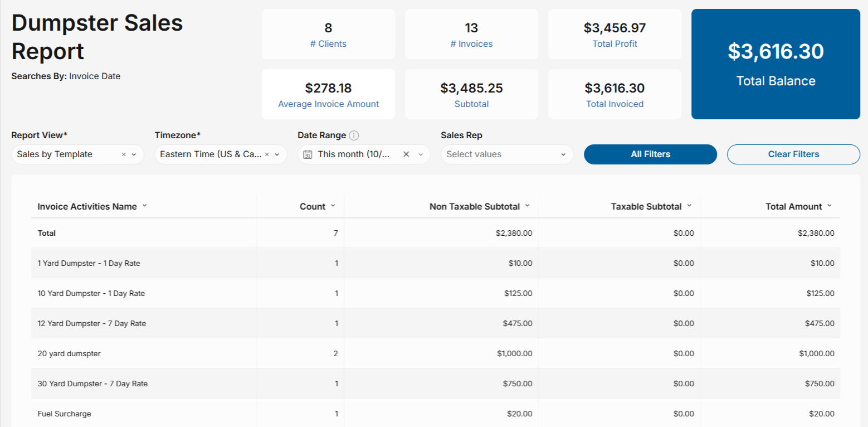The image size is (868, 427).
Task: Click the Taxable Subtotal column sort arrow
Action: [x=689, y=206]
